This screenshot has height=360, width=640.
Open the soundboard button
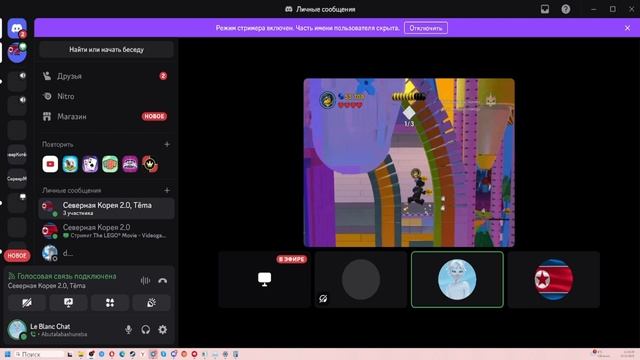coord(151,303)
